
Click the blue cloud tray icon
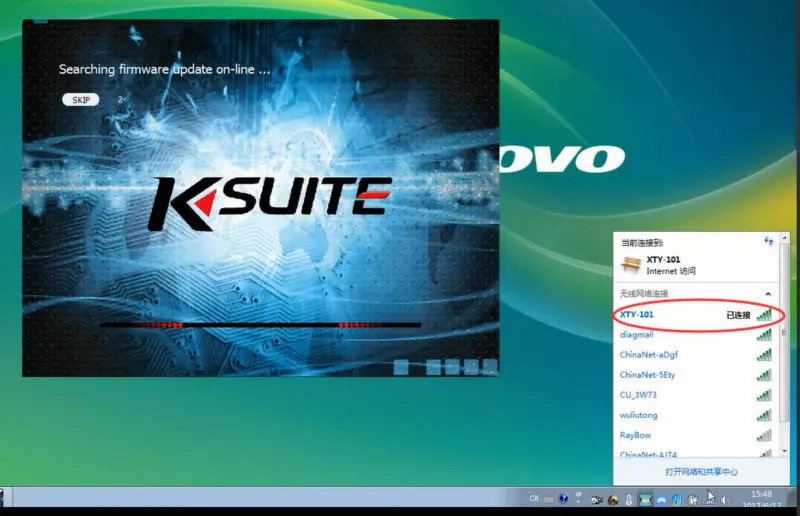coord(661,500)
